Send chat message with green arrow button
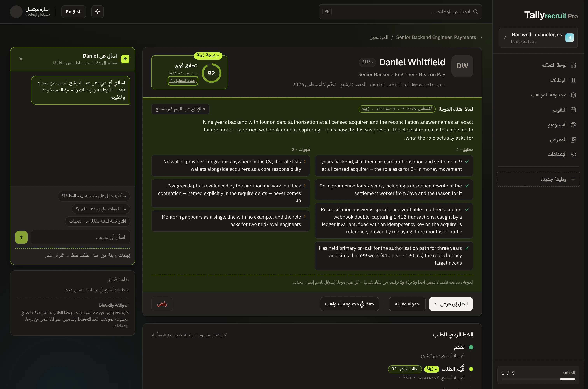 [21, 237]
